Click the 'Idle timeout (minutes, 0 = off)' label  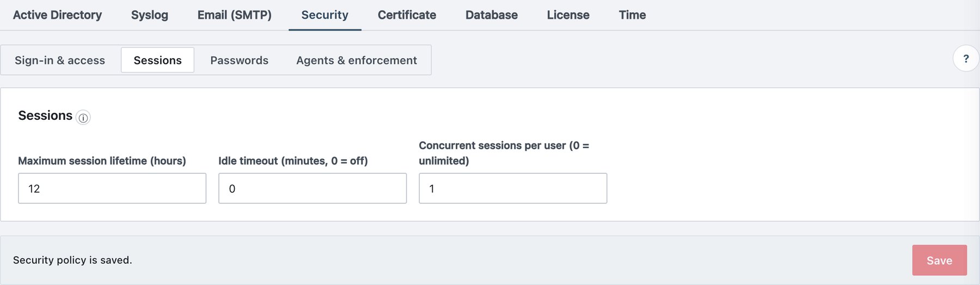(x=293, y=161)
